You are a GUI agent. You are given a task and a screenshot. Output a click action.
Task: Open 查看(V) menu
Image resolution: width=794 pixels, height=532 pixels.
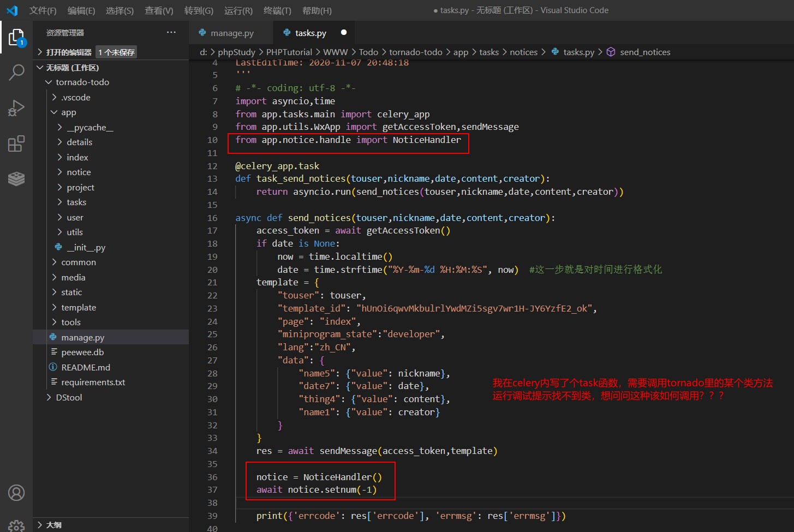[159, 10]
